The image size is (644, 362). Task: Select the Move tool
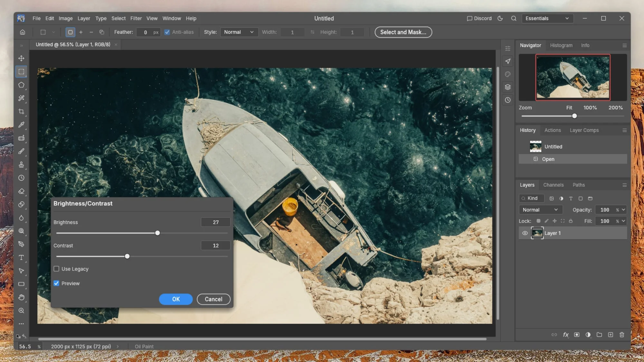pos(21,58)
